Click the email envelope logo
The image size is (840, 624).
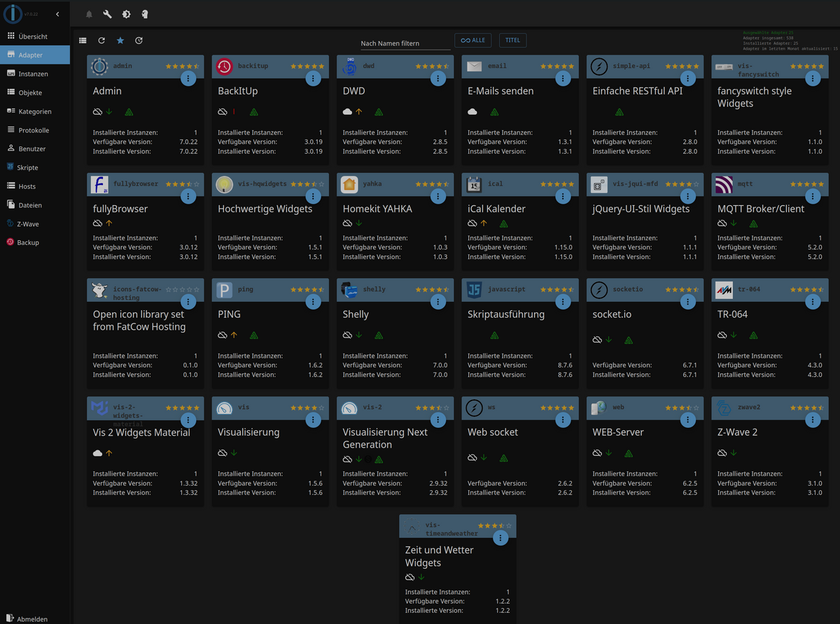coord(474,67)
